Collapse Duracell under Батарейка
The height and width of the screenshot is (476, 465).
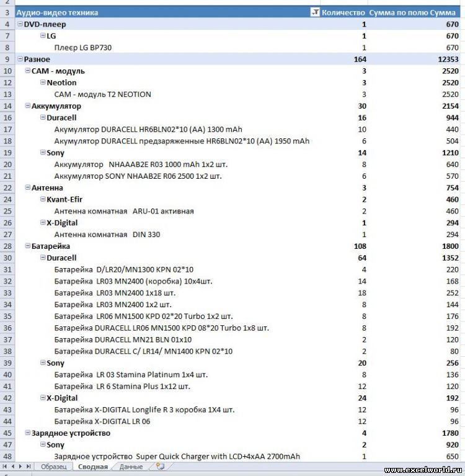43,258
